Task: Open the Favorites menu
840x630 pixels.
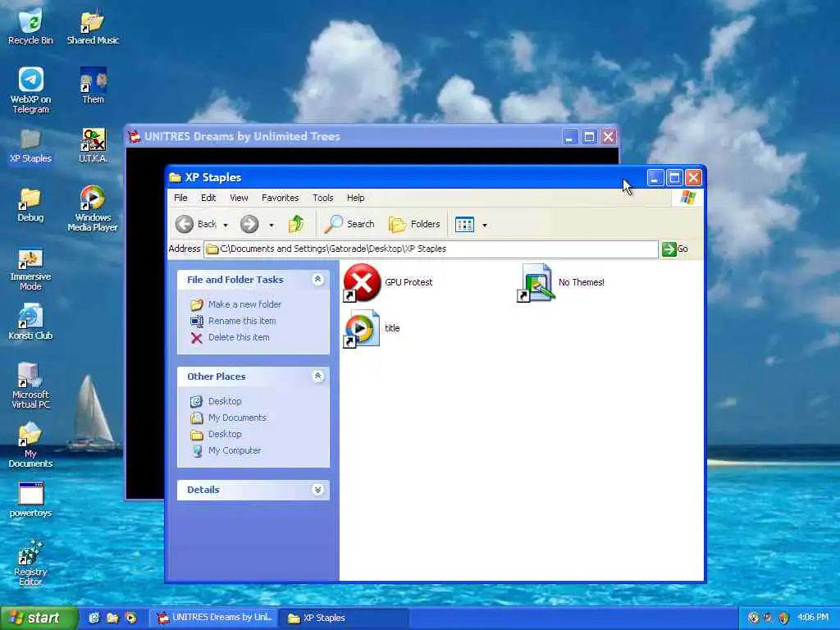Action: pos(281,198)
